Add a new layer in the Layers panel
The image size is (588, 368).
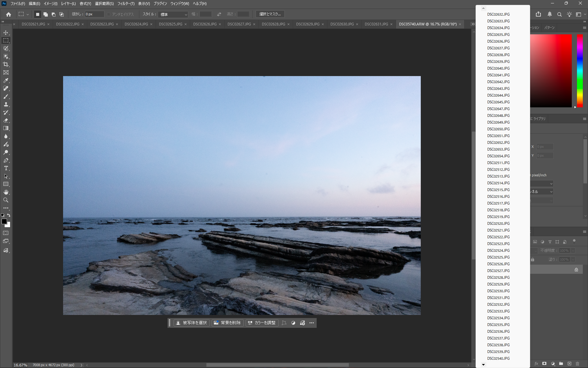[x=570, y=364]
